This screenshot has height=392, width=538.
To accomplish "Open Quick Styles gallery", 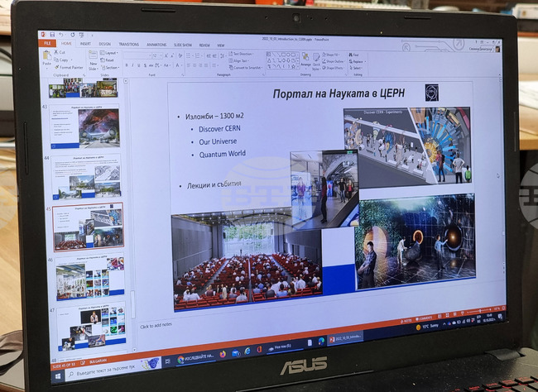I will coord(316,61).
